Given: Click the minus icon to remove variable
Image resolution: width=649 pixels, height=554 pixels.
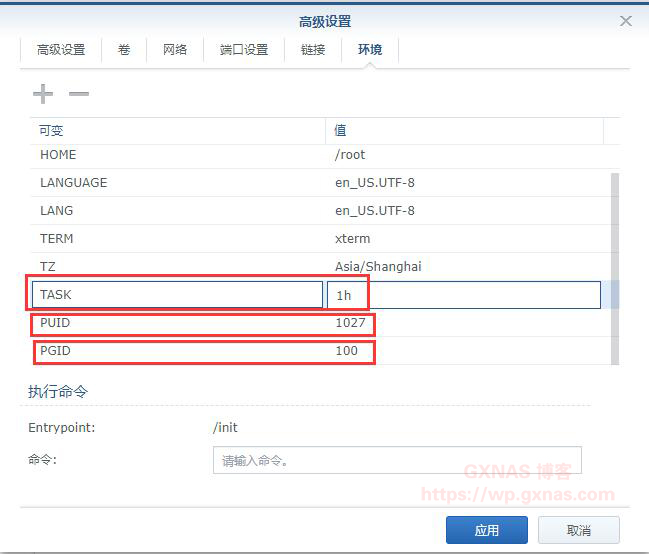Looking at the screenshot, I should pyautogui.click(x=79, y=94).
